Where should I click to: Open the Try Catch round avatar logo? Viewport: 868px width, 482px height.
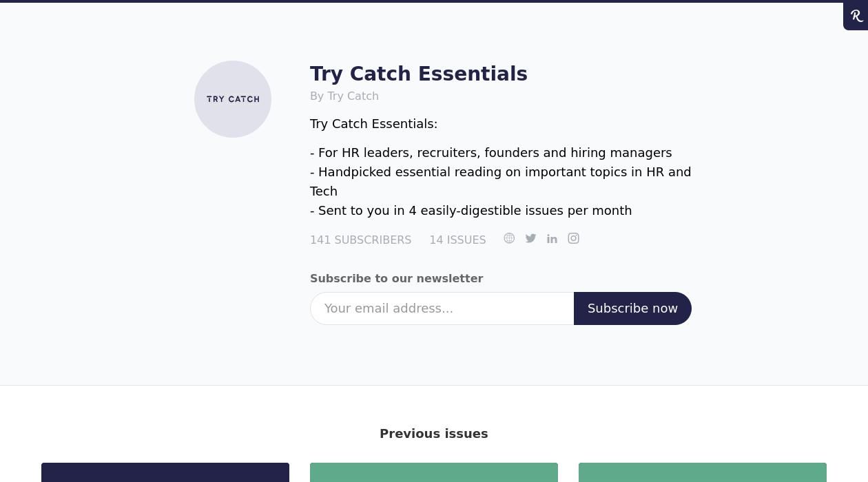[x=233, y=99]
